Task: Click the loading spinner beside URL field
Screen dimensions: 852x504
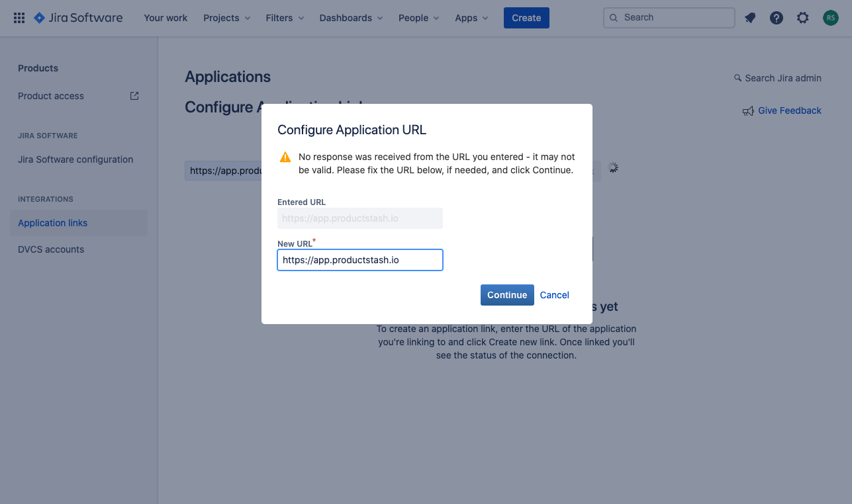Action: click(x=614, y=168)
